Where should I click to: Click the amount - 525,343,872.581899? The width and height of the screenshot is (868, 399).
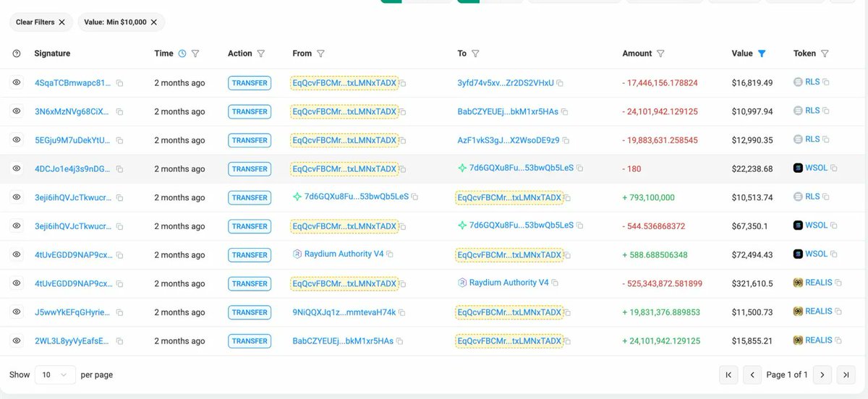(662, 283)
